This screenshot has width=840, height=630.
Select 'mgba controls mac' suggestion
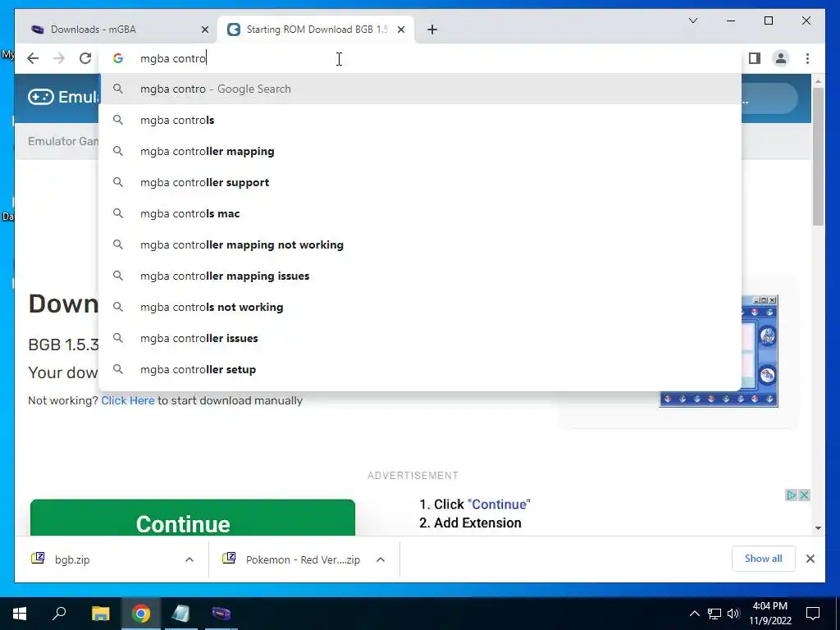point(420,213)
